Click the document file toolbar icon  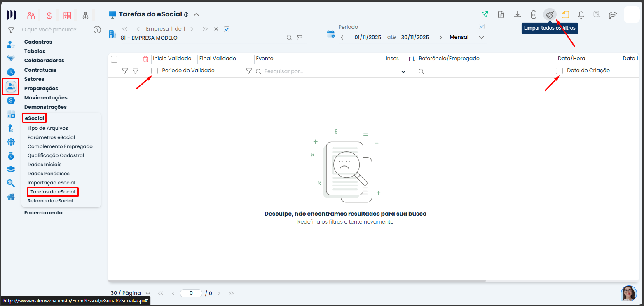[501, 14]
